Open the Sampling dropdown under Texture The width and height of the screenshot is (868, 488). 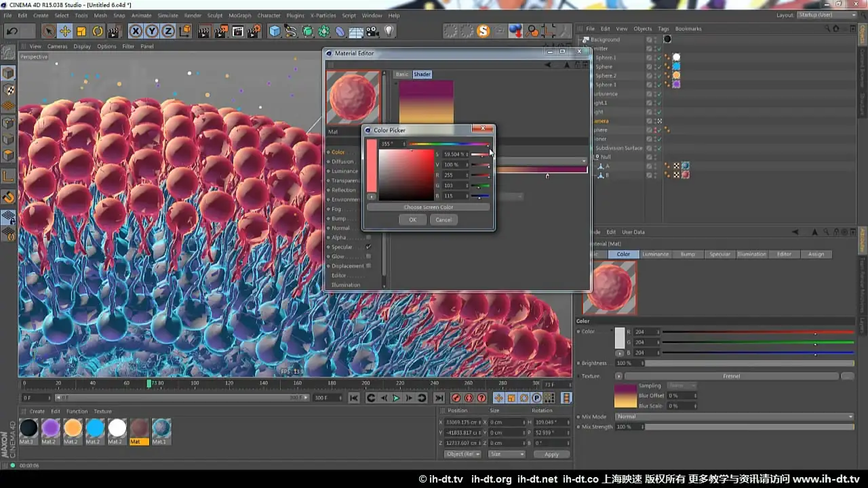click(x=683, y=386)
